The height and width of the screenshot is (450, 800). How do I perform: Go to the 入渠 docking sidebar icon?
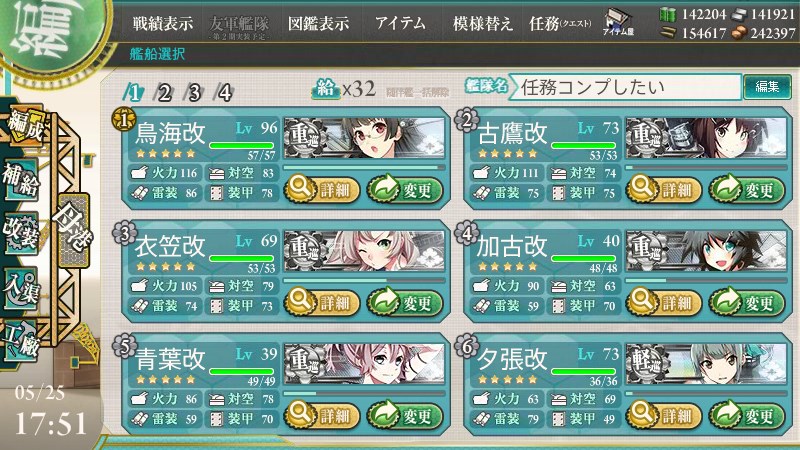(21, 288)
